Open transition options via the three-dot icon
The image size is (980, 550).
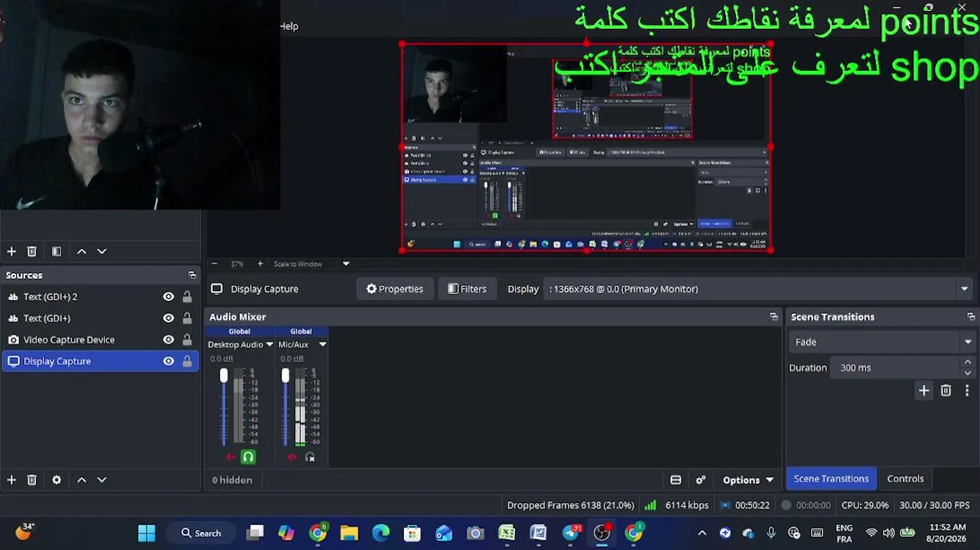(967, 390)
